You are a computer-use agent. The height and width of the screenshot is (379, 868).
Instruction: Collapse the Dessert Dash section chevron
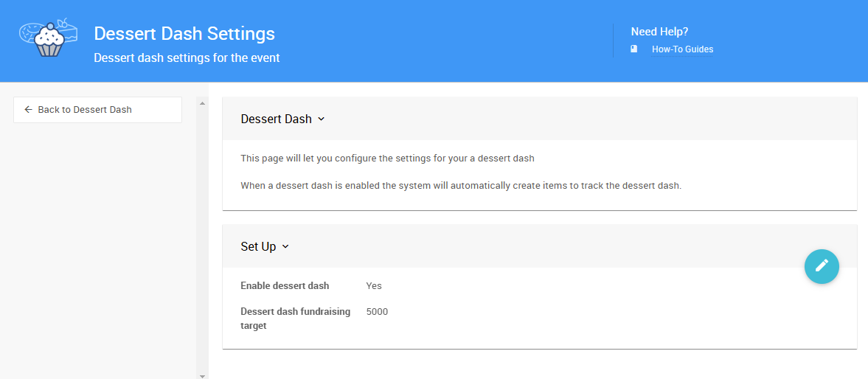click(322, 119)
